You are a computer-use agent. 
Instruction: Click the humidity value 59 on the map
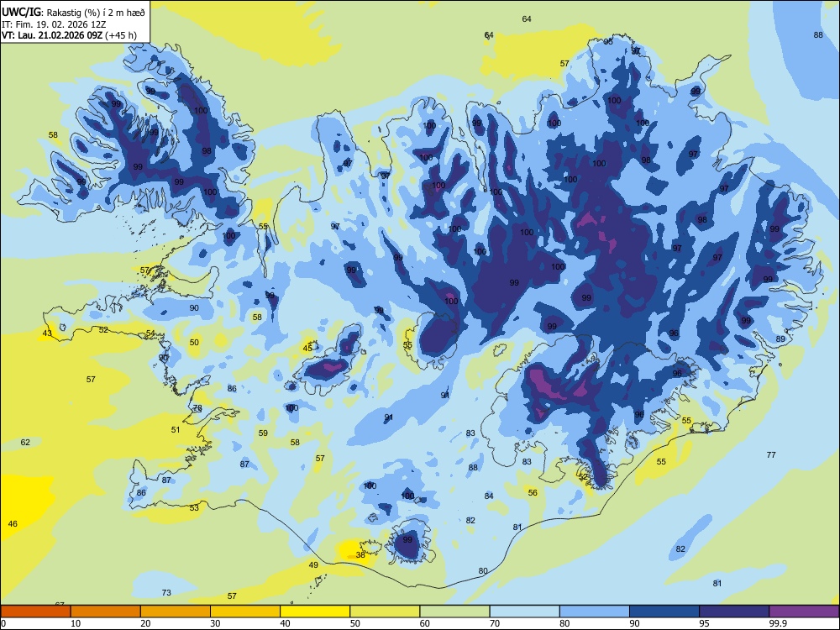point(263,433)
